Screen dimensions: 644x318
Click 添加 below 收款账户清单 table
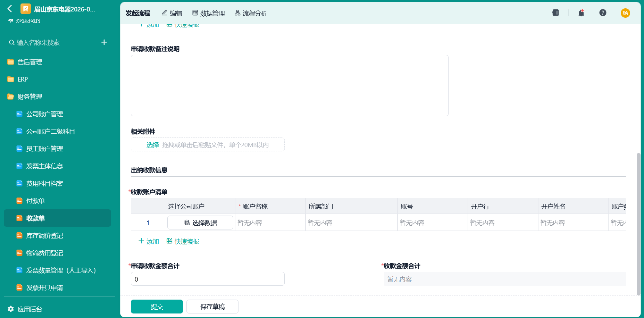pyautogui.click(x=149, y=241)
